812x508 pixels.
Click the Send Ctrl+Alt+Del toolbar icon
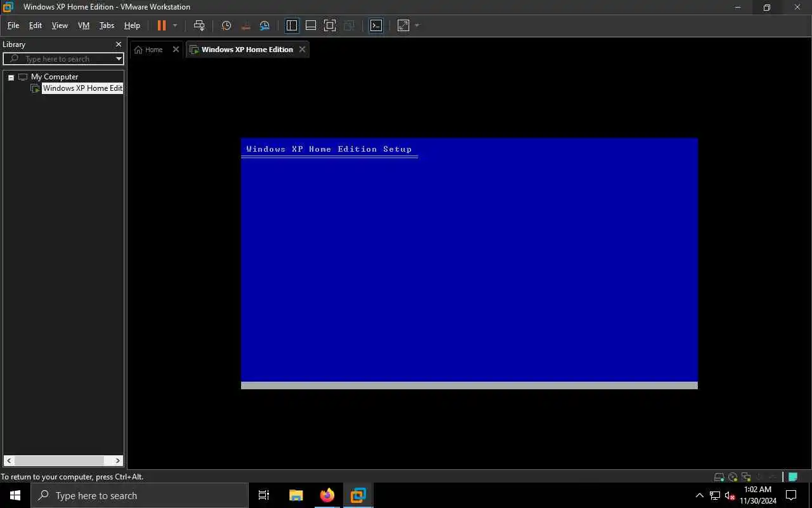pyautogui.click(x=199, y=25)
